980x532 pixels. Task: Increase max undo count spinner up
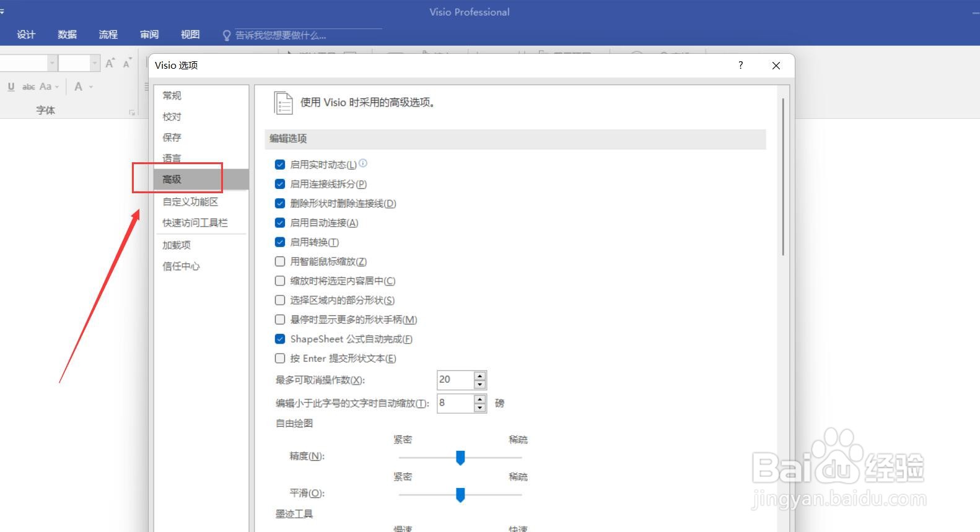[x=479, y=375]
